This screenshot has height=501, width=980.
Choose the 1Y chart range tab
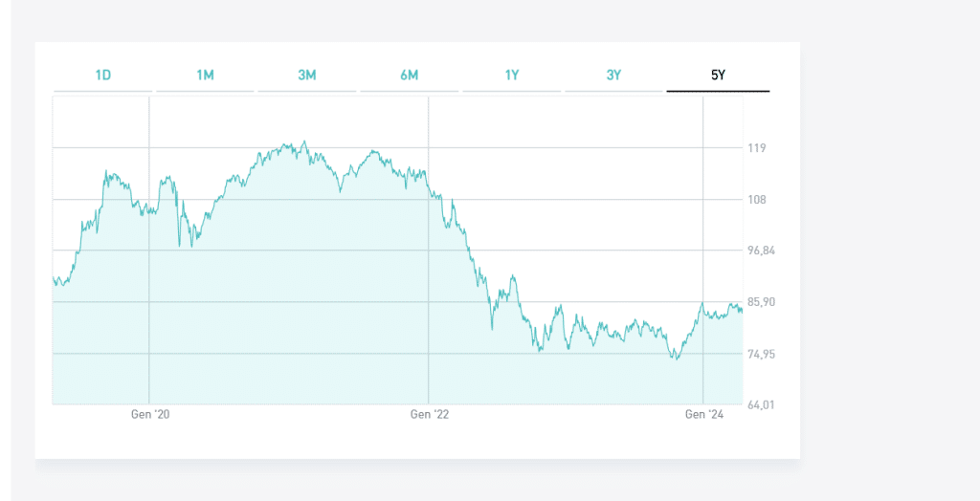click(x=512, y=75)
